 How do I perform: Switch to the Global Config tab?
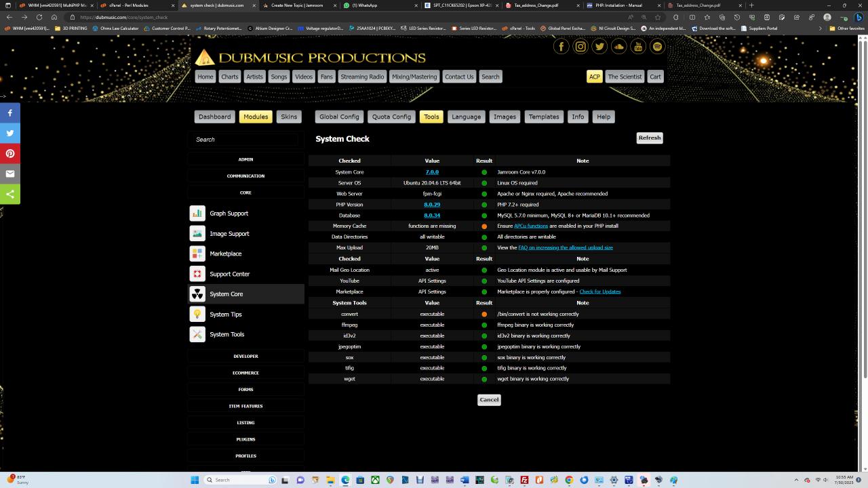(339, 117)
